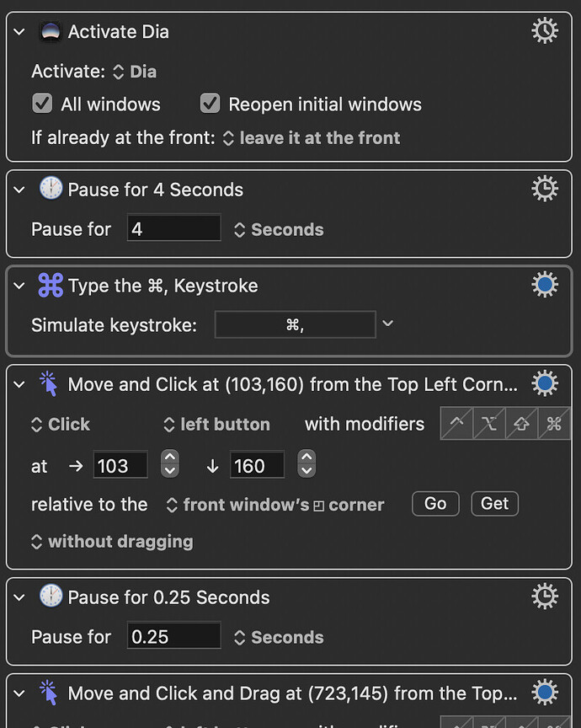
Task: Open gear menu for Pause for 4 Seconds
Action: [x=545, y=189]
